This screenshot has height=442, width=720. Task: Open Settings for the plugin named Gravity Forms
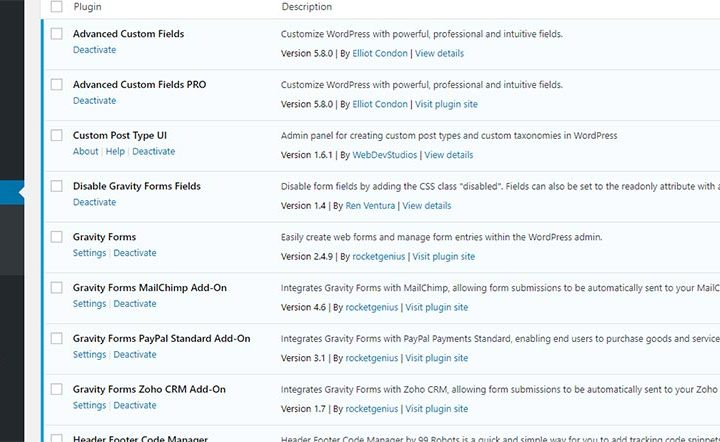[x=89, y=253]
